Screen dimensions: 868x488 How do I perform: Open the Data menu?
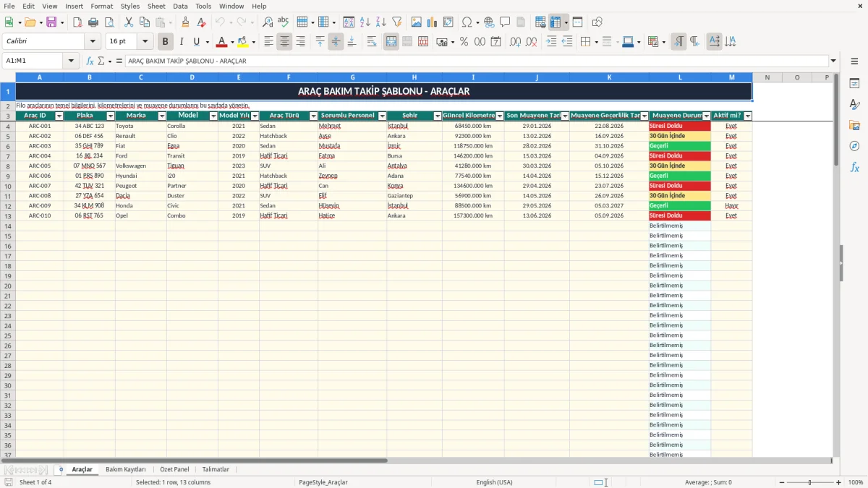click(180, 6)
